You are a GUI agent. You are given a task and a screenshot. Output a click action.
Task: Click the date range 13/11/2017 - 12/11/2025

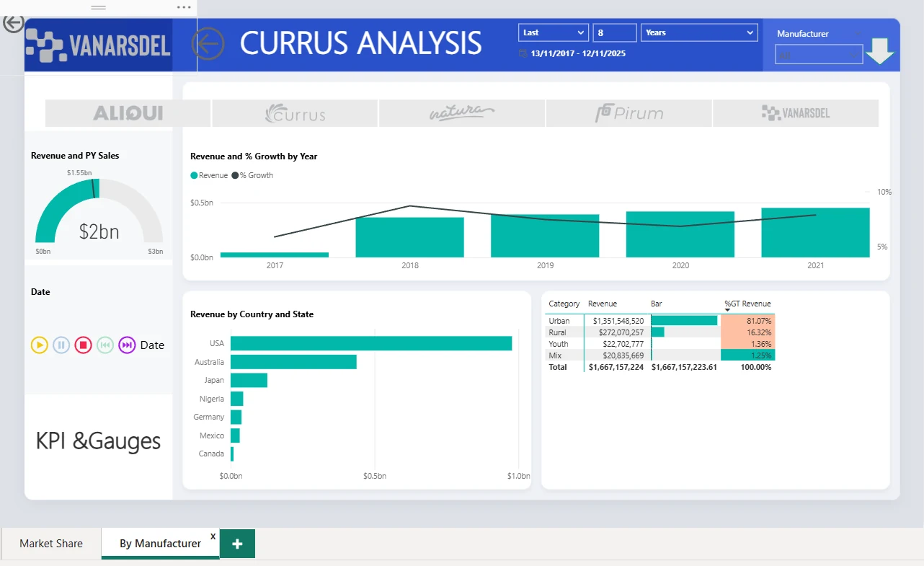click(579, 53)
